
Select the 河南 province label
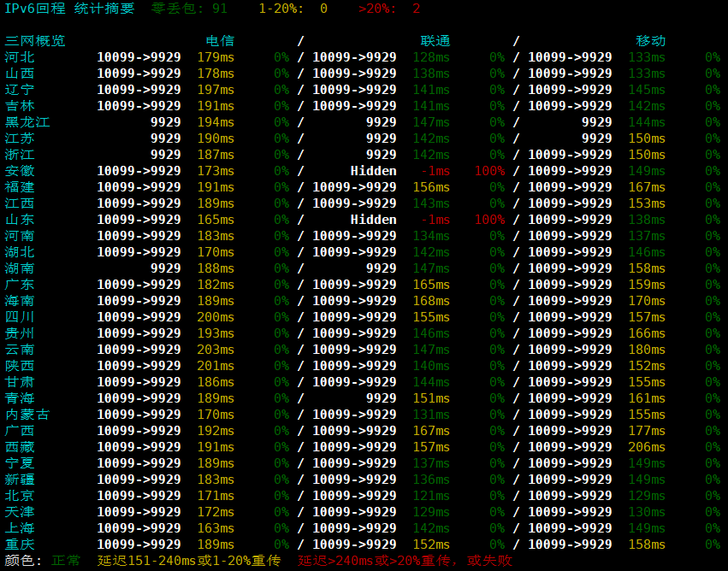click(20, 236)
